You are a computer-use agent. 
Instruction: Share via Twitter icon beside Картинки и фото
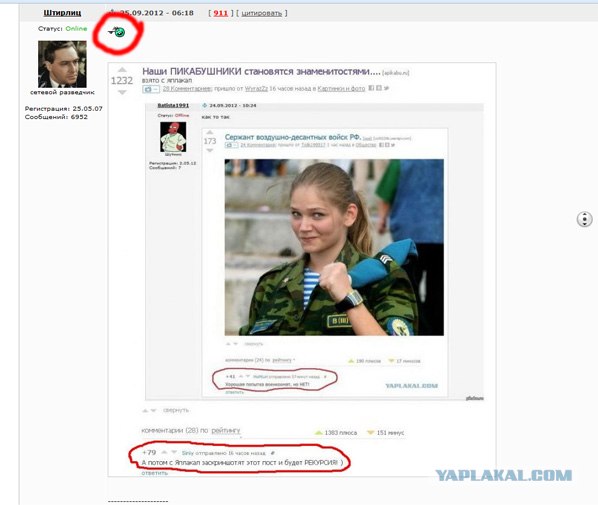[386, 88]
